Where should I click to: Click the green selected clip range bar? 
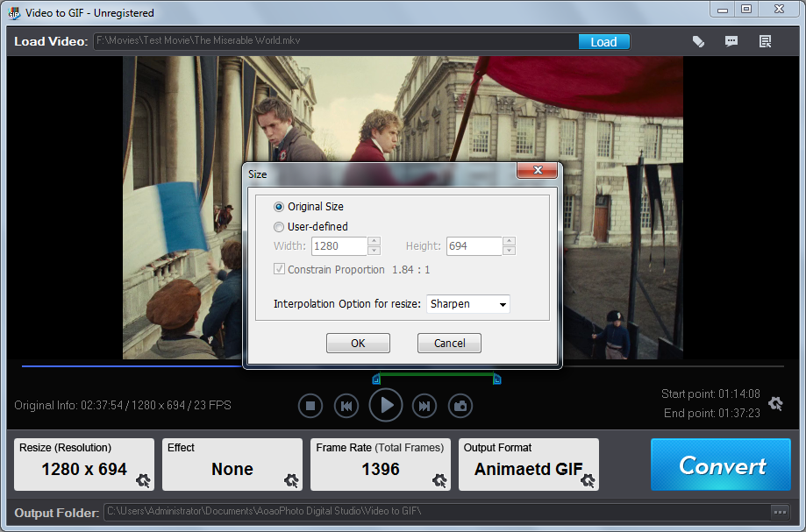[x=437, y=374]
